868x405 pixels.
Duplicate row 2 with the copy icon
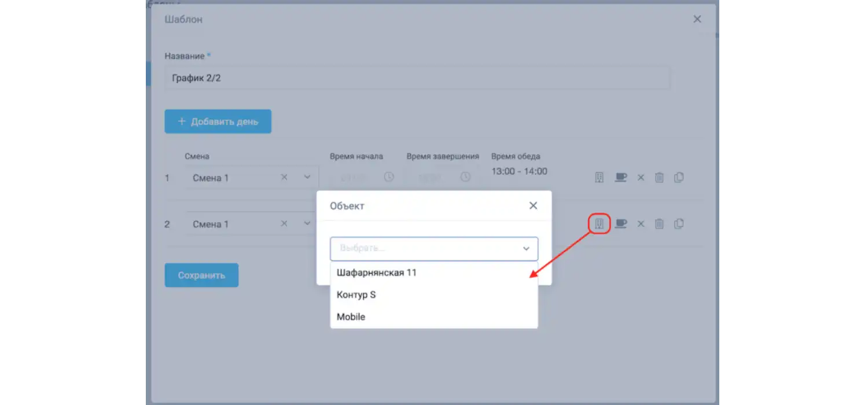point(679,224)
